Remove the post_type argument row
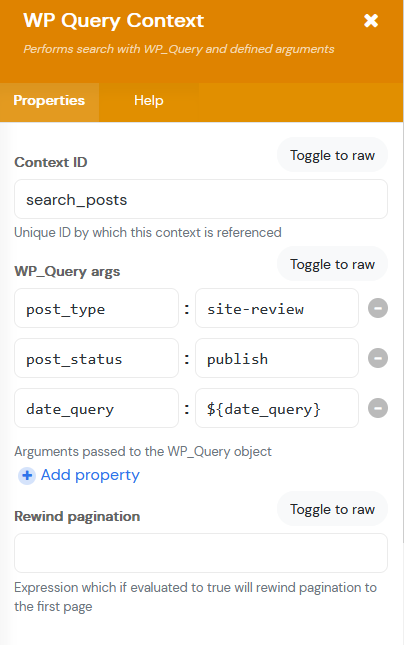 (378, 308)
